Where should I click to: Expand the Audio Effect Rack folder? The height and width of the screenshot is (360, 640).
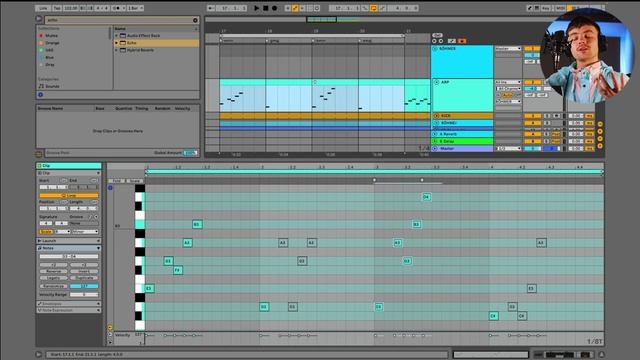point(117,36)
